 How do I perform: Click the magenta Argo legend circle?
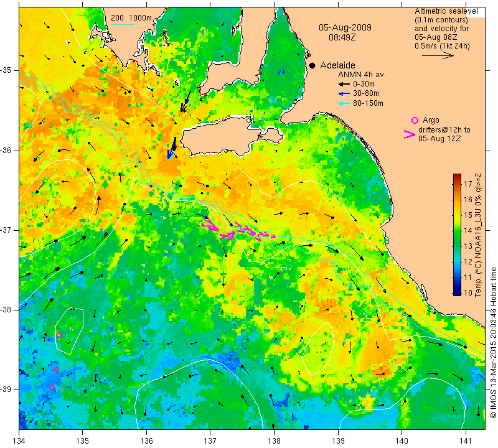point(415,120)
